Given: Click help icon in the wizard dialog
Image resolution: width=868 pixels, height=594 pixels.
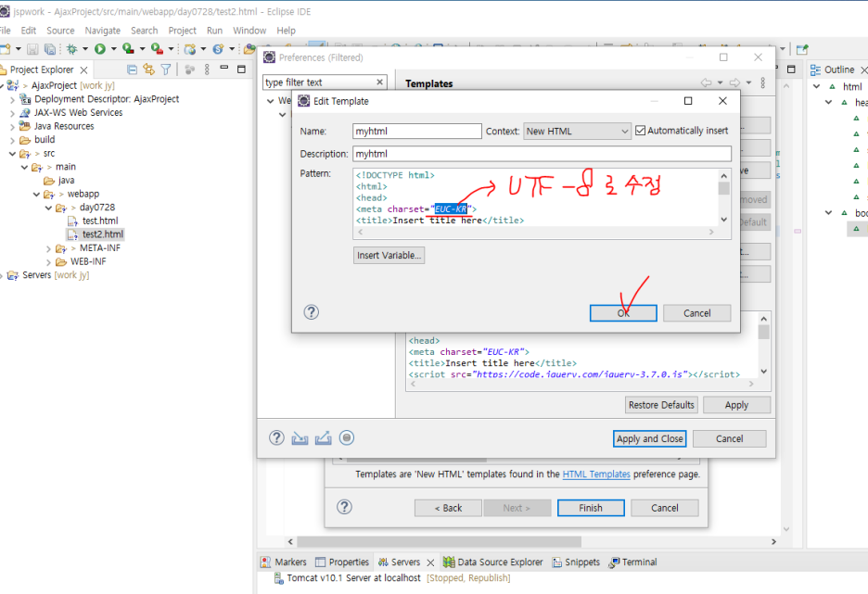Looking at the screenshot, I should 344,507.
